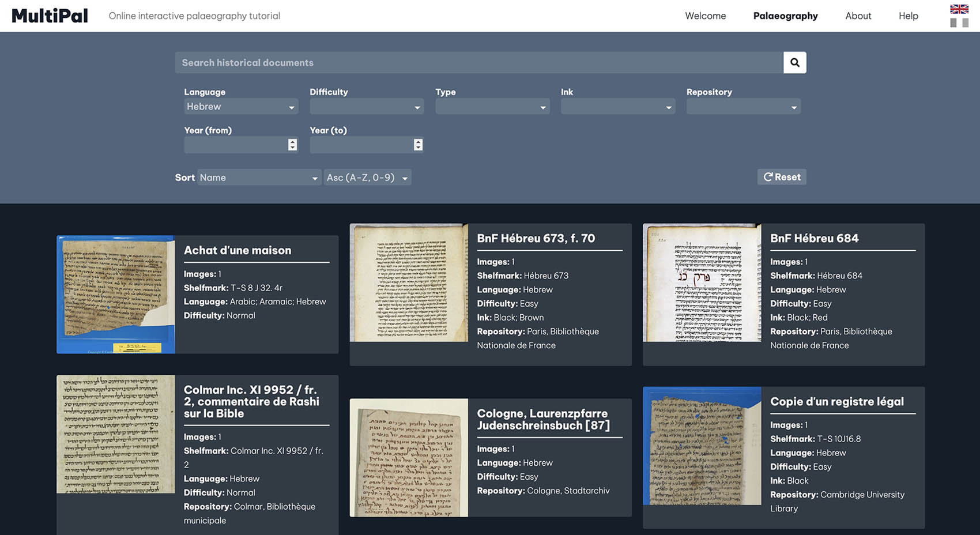Open the Difficulty filter dropdown

click(x=367, y=106)
